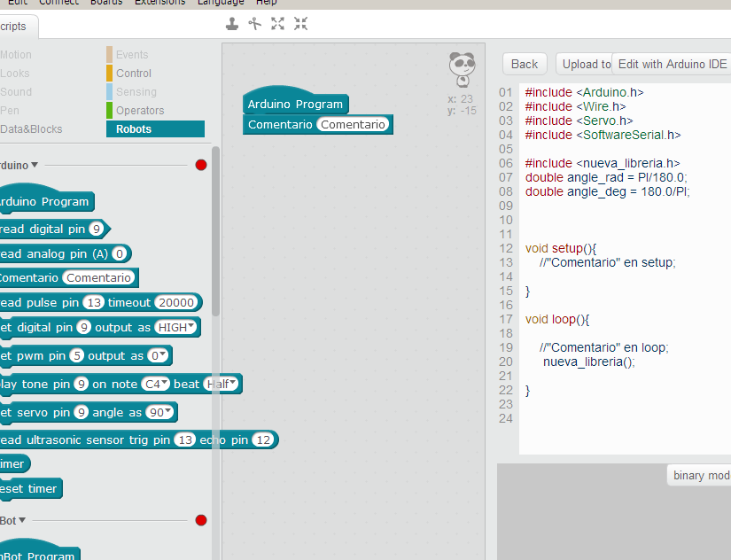Select the Events block category
731x560 pixels.
[132, 55]
